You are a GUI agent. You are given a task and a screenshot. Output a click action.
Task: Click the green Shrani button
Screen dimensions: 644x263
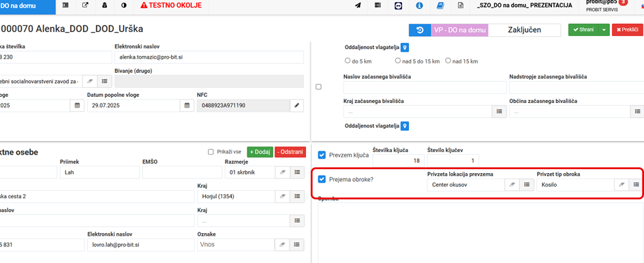583,30
